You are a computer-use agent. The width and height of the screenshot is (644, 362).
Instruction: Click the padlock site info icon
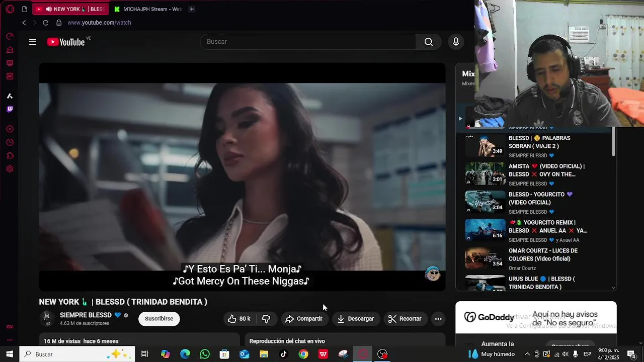click(x=59, y=23)
